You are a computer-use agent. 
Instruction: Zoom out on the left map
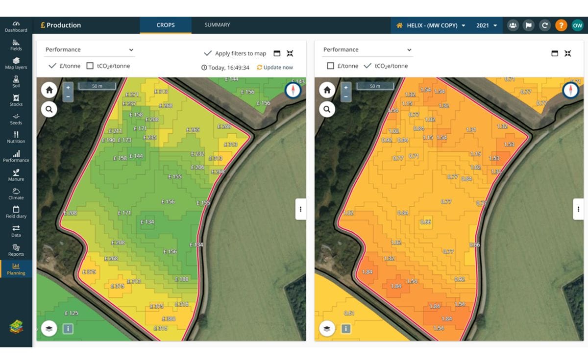coord(68,97)
